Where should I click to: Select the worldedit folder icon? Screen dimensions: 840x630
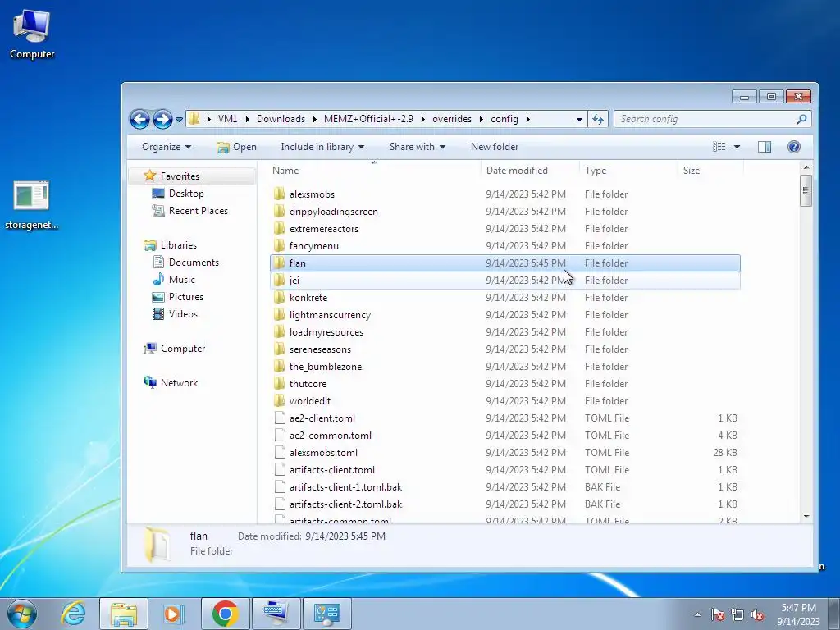point(279,400)
